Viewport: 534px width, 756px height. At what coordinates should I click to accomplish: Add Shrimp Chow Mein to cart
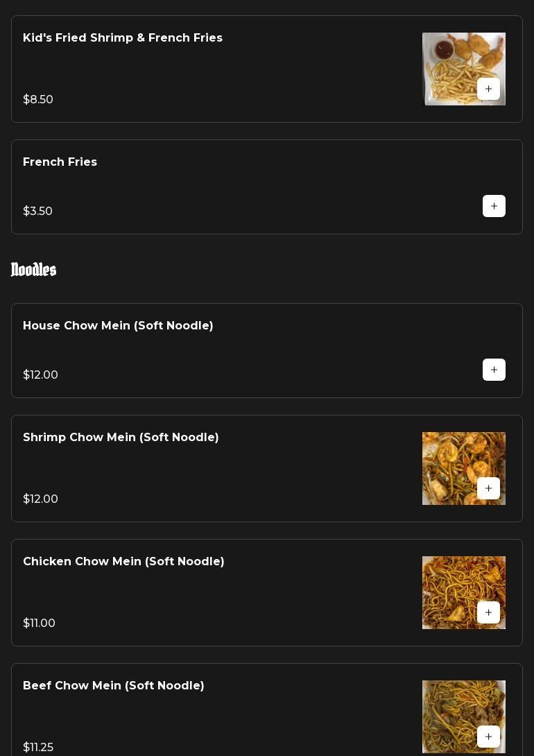pyautogui.click(x=488, y=488)
